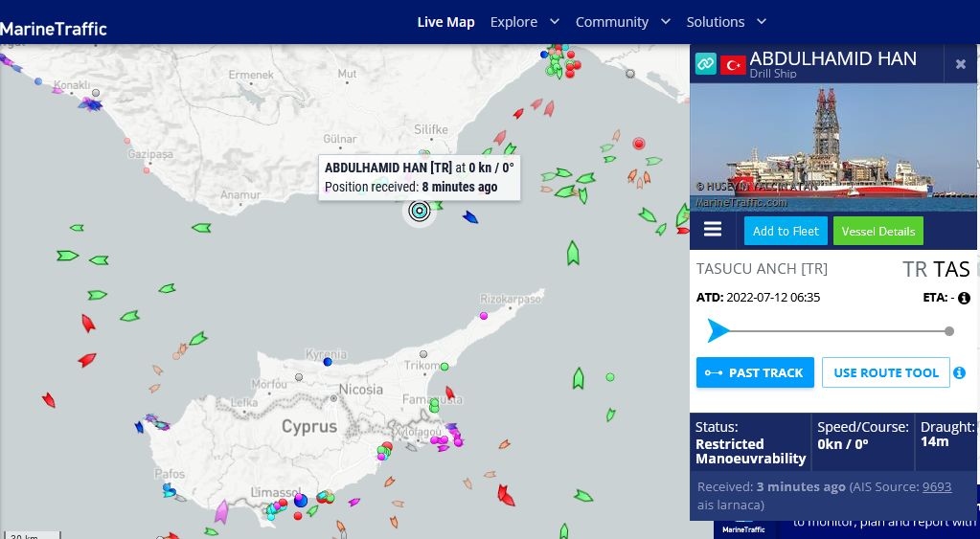Open the hamburger menu in vessel panel
This screenshot has height=539, width=980.
713,230
